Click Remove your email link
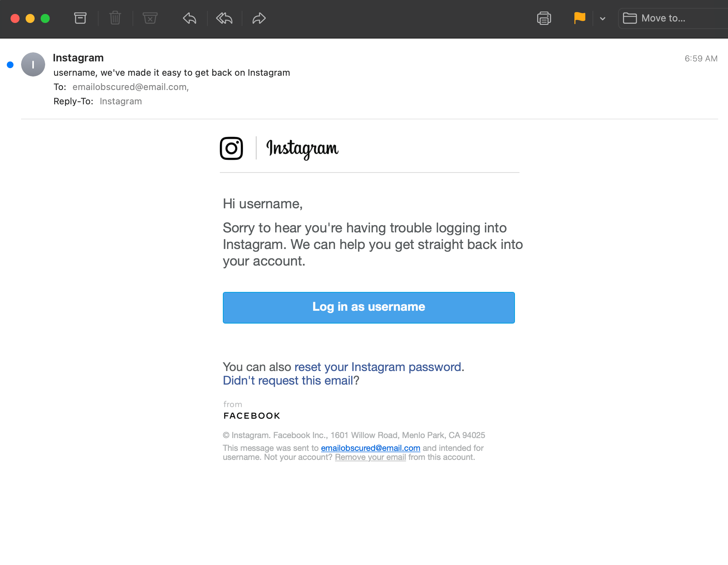 pyautogui.click(x=370, y=457)
